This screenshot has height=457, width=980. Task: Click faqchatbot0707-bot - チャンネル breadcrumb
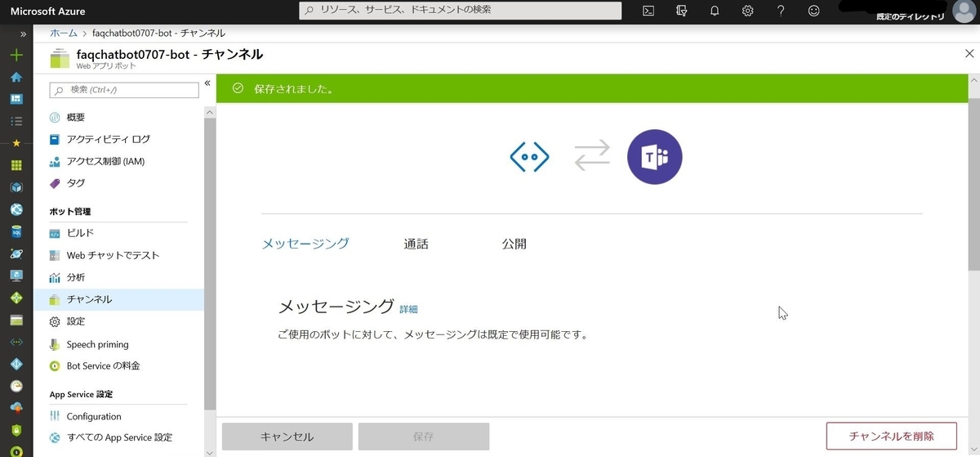159,33
